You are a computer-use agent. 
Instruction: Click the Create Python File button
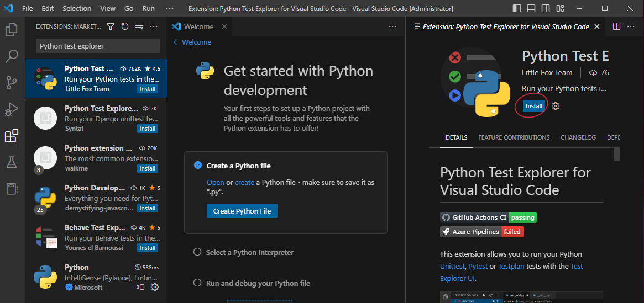242,211
